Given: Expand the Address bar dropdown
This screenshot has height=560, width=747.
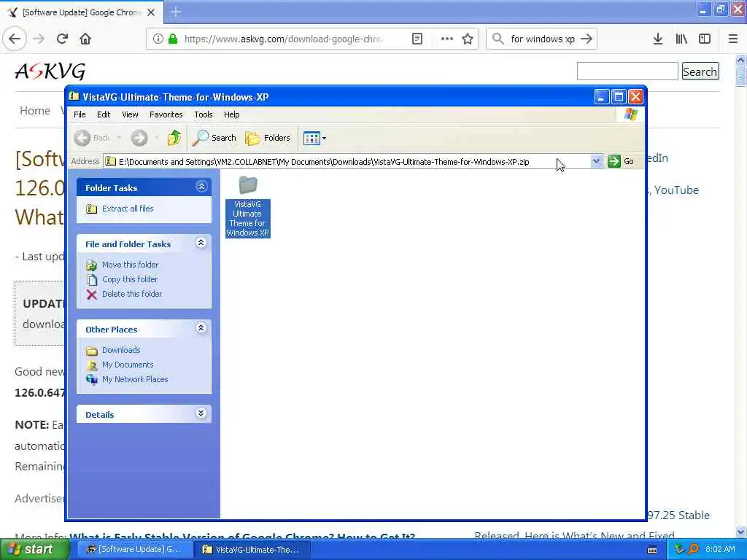Looking at the screenshot, I should [x=596, y=161].
